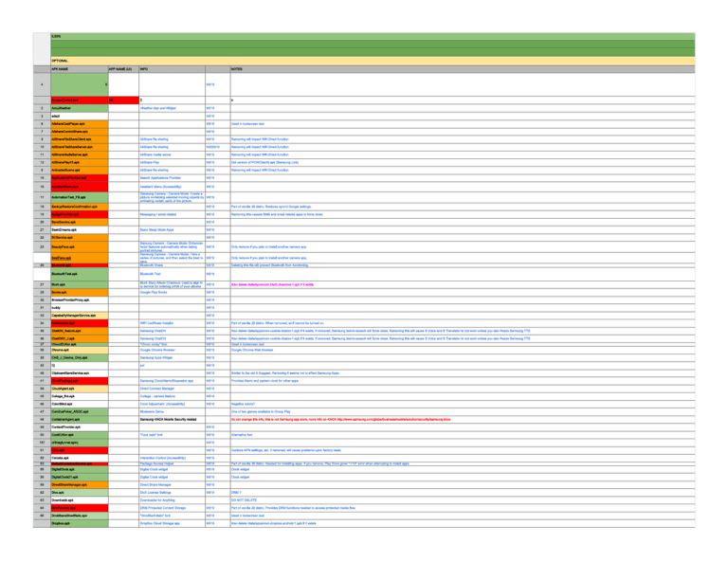Click the 'Weather App and Widget' info cell
This screenshot has height=562, width=728.
coord(172,108)
